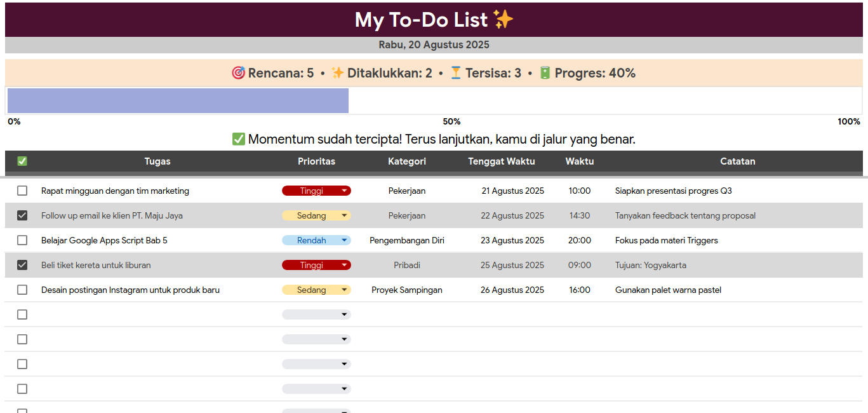Check the box for Rapat mingguan dengan tim marketing

point(22,191)
